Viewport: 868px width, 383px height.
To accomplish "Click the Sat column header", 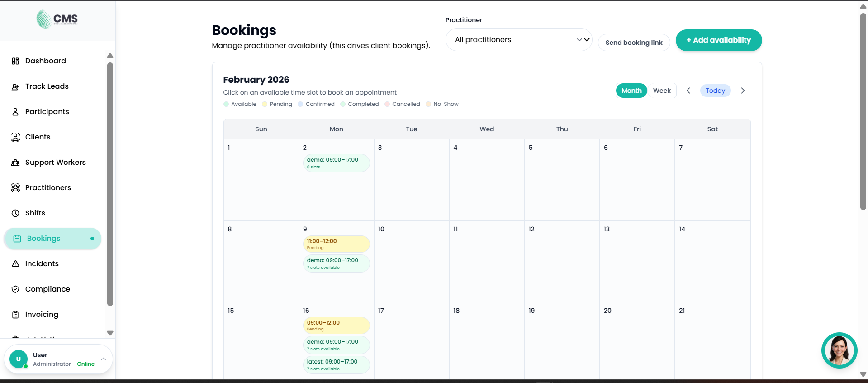I will pos(712,129).
